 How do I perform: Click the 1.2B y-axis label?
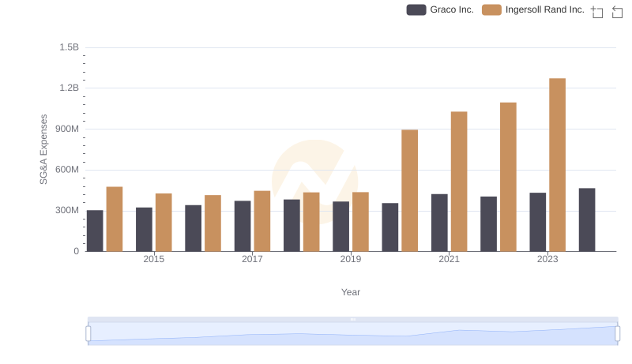[70, 88]
